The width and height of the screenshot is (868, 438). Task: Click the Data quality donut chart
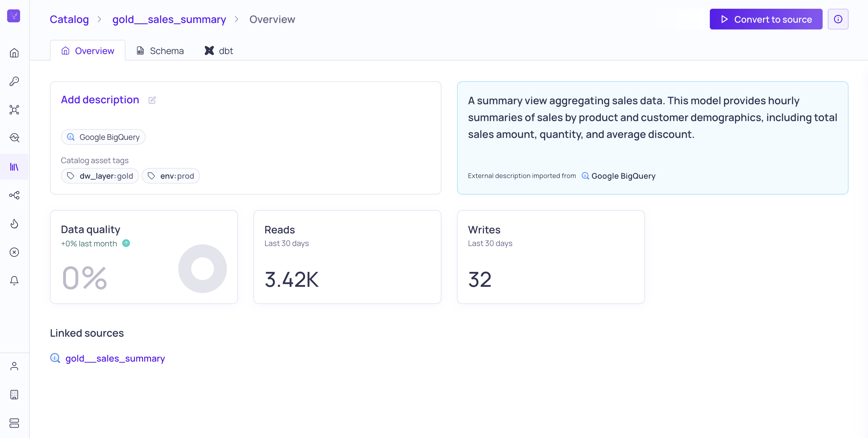click(x=202, y=269)
